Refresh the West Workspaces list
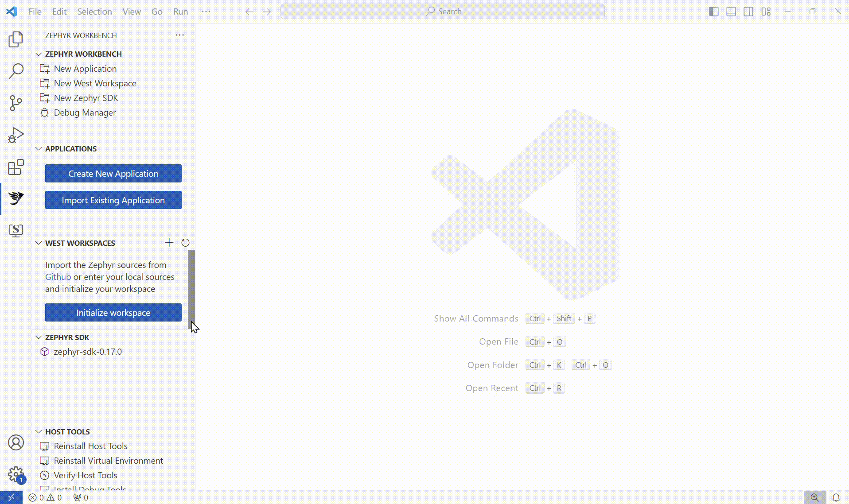This screenshot has height=504, width=849. point(185,242)
